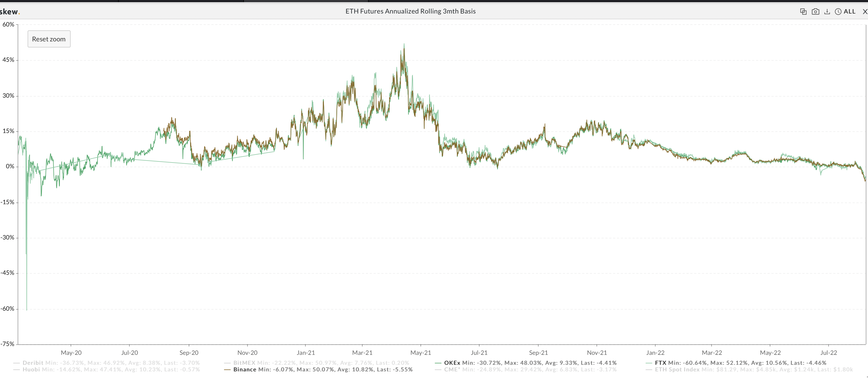Click the 0% y-axis label
This screenshot has width=868, height=378.
tap(10, 166)
